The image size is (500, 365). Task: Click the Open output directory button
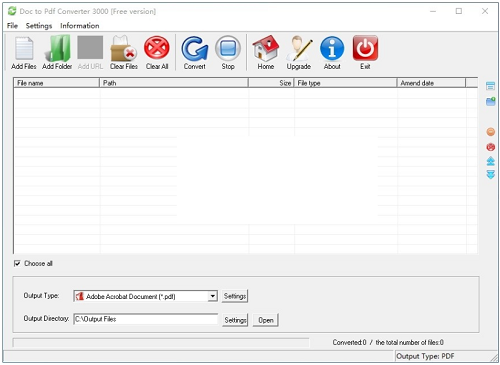(x=266, y=320)
